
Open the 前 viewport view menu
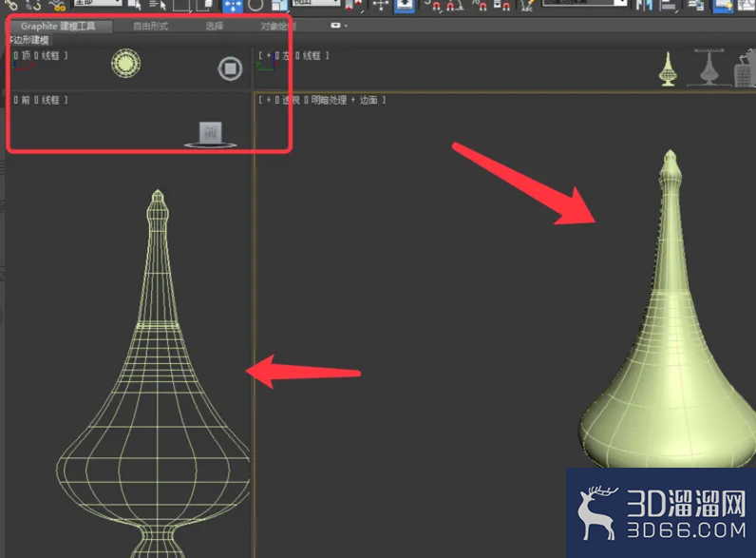pos(26,100)
